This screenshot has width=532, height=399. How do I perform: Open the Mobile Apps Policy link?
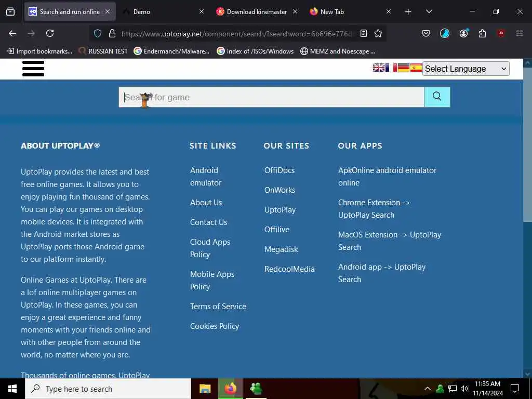(x=212, y=280)
